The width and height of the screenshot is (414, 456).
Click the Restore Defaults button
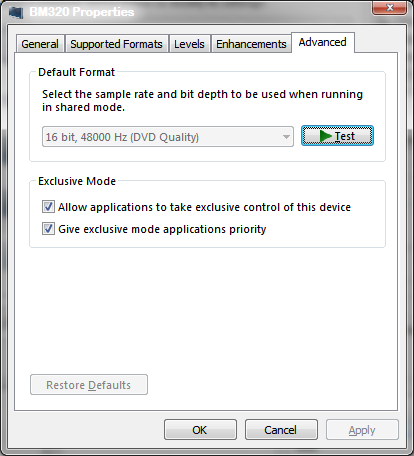point(89,385)
